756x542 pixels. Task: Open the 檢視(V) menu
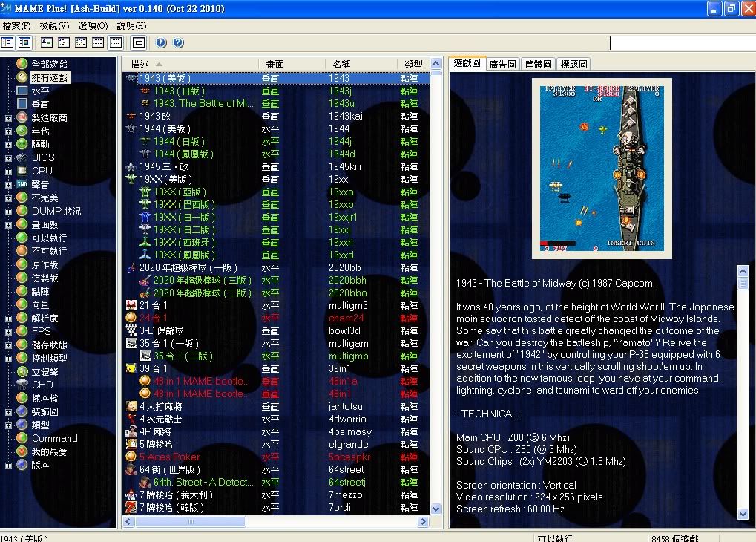coord(54,25)
